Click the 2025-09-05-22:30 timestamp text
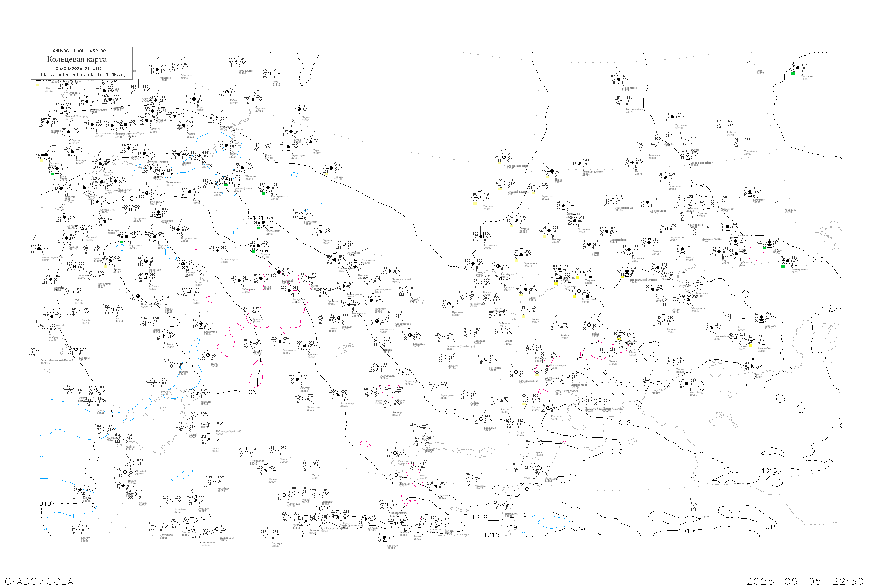Screen dimensions: 882x588 click(805, 581)
